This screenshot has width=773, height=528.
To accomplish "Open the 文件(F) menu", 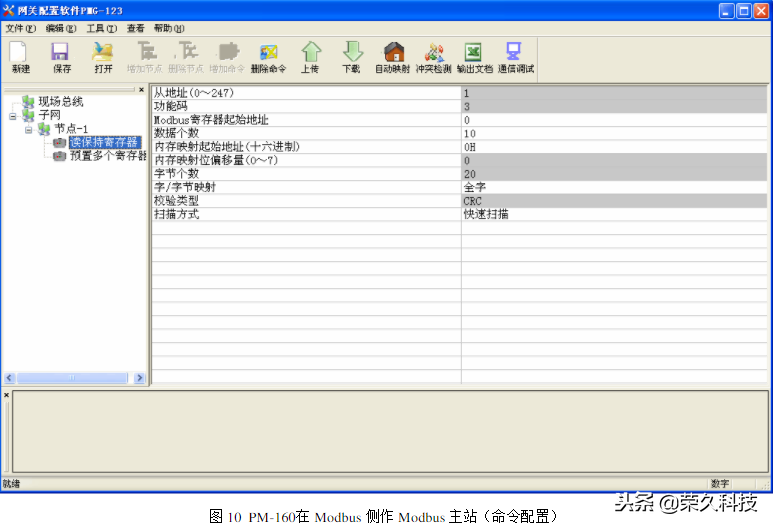I will pos(20,28).
